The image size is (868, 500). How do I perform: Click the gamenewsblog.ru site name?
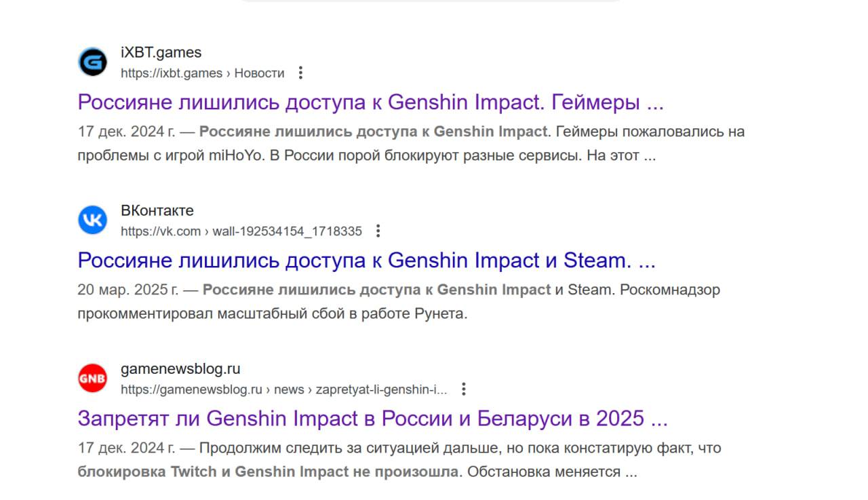pos(180,369)
